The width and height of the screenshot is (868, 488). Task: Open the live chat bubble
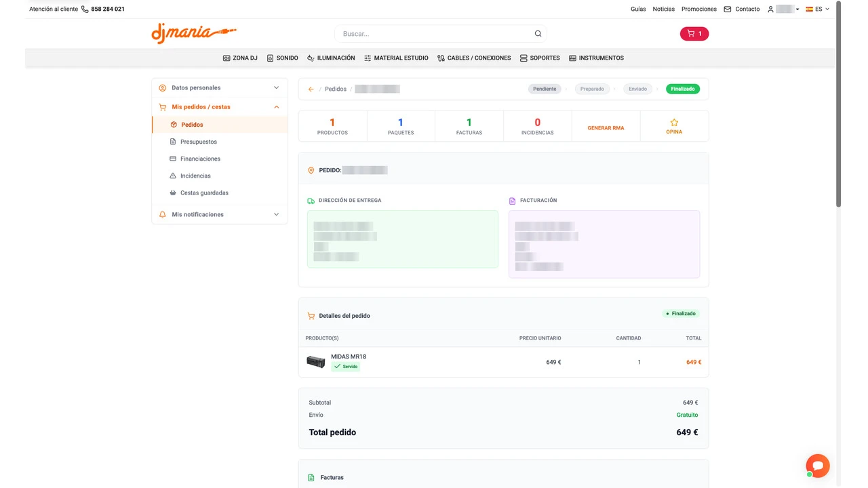tap(818, 466)
